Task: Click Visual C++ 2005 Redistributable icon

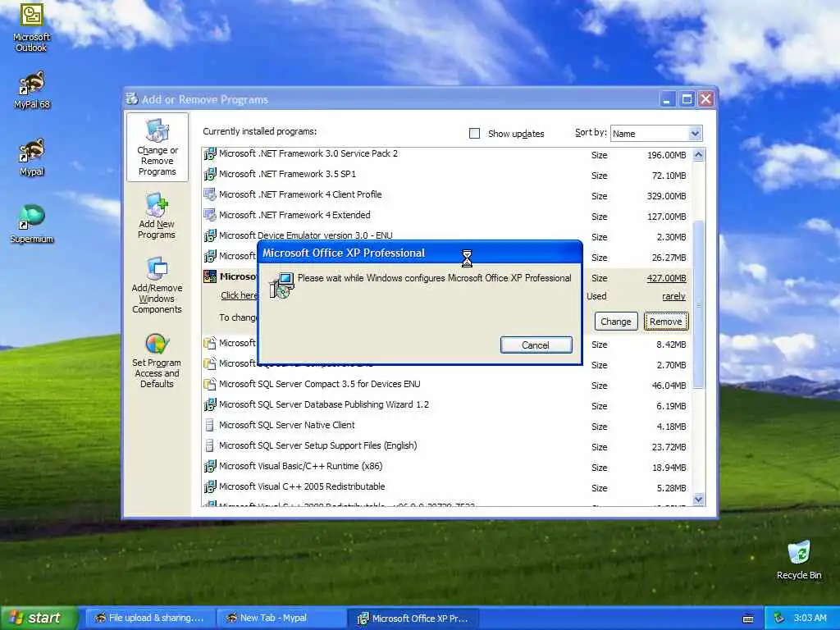Action: pyautogui.click(x=210, y=486)
